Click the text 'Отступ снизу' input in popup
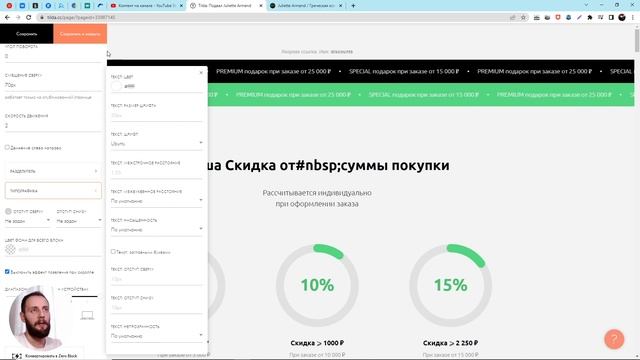640x360 pixels. pyautogui.click(x=157, y=308)
